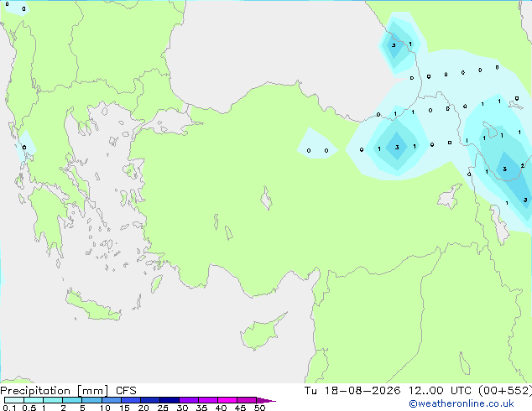Image resolution: width=532 pixels, height=411 pixels.
Task: Click the '3' in the diamond contour over northeastern Turkey
Action: point(397,147)
